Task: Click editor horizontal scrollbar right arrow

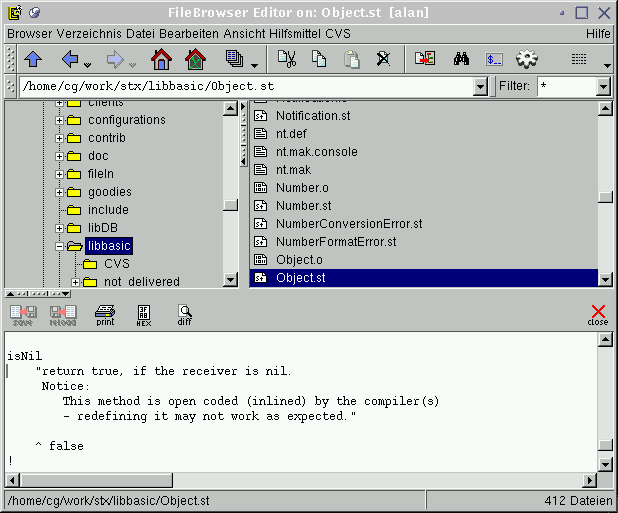Action: pyautogui.click(x=590, y=480)
